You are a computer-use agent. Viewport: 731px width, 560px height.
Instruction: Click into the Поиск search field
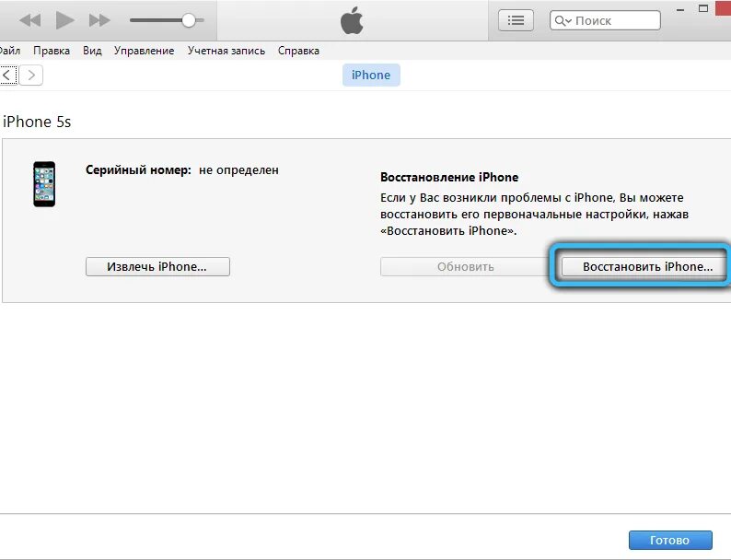click(x=605, y=20)
